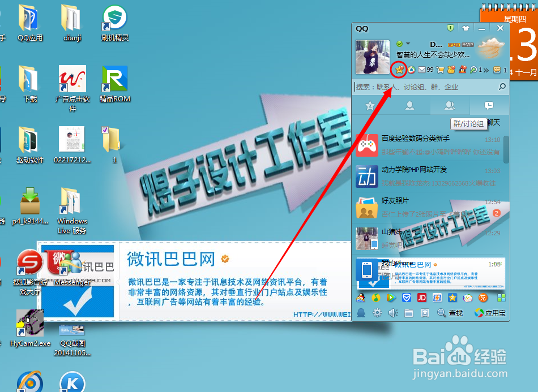The width and height of the screenshot is (538, 392).
Task: Select QQ应用 folder on desktop
Action: pyautogui.click(x=30, y=23)
